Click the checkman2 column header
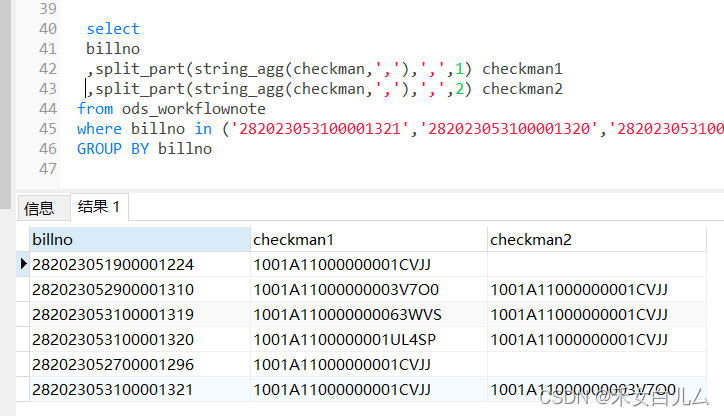 [x=597, y=240]
